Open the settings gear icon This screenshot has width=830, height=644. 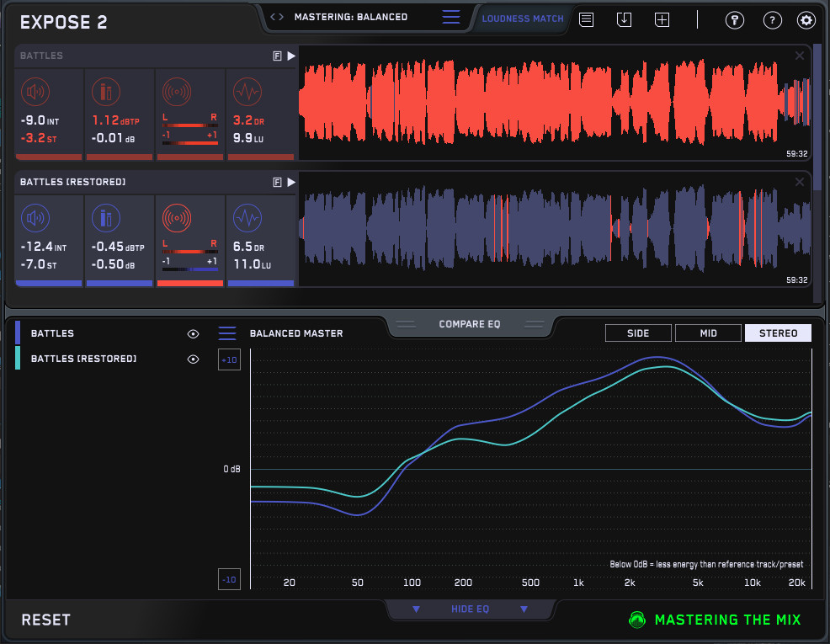806,20
